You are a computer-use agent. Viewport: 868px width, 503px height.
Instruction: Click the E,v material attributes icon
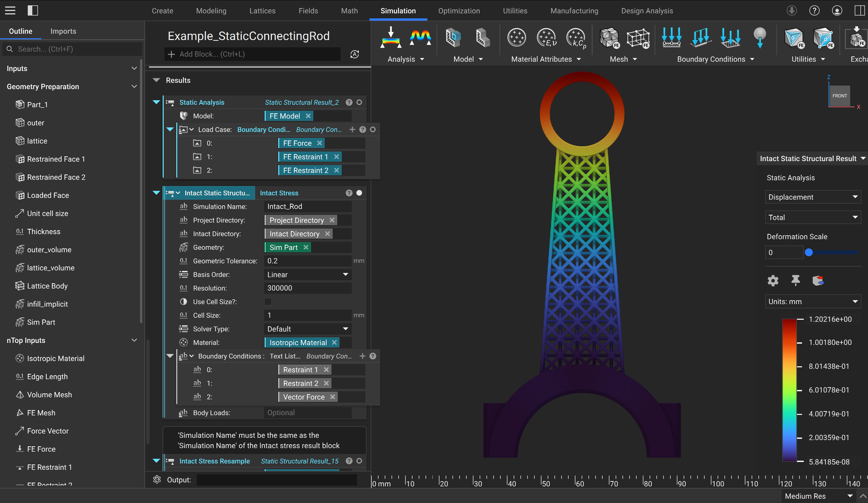[547, 37]
